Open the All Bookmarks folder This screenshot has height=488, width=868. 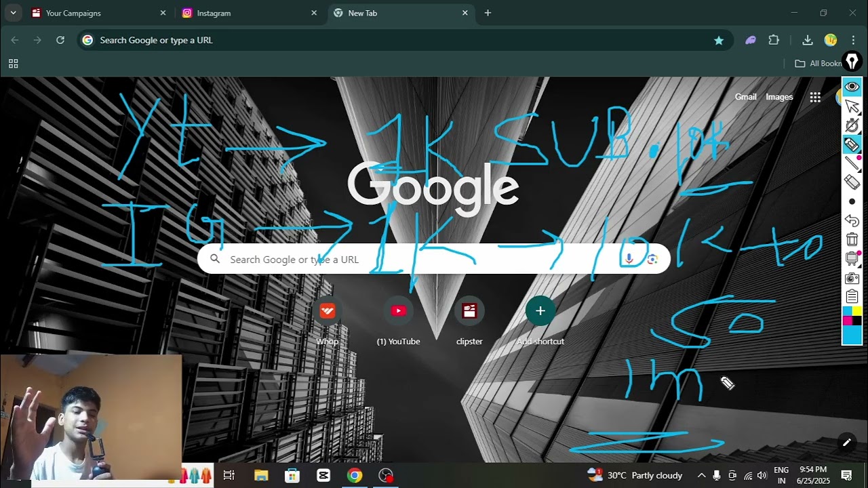click(818, 63)
